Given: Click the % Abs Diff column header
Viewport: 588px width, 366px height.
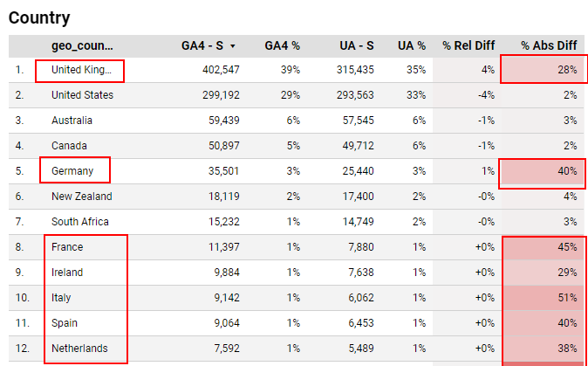Looking at the screenshot, I should pyautogui.click(x=549, y=45).
